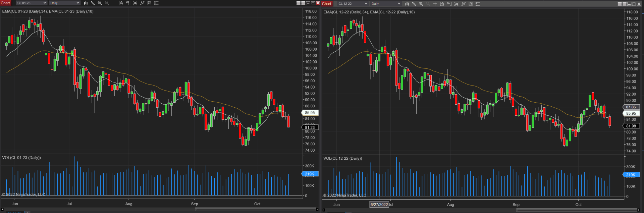Click zoom in magnifier on CL 01-23 chart
This screenshot has width=644, height=213.
[x=100, y=3]
